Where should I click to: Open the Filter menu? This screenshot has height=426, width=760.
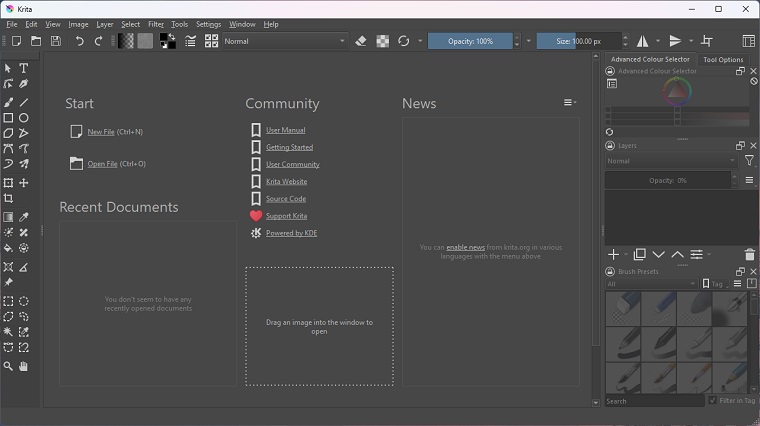click(x=156, y=24)
